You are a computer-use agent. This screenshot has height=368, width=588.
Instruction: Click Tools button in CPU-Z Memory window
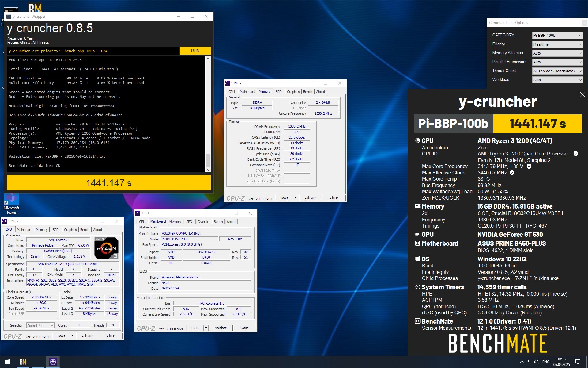tap(284, 198)
